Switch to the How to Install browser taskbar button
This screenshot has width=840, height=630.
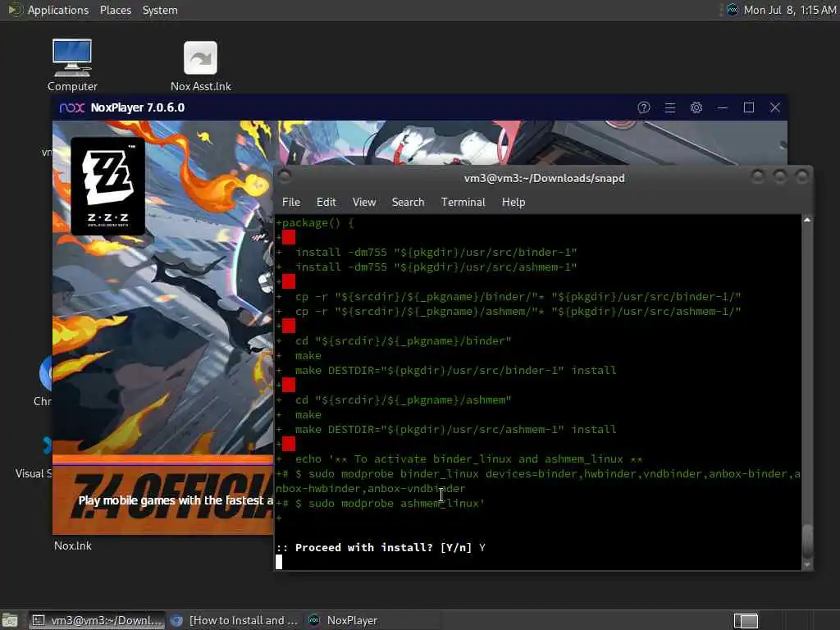[234, 620]
